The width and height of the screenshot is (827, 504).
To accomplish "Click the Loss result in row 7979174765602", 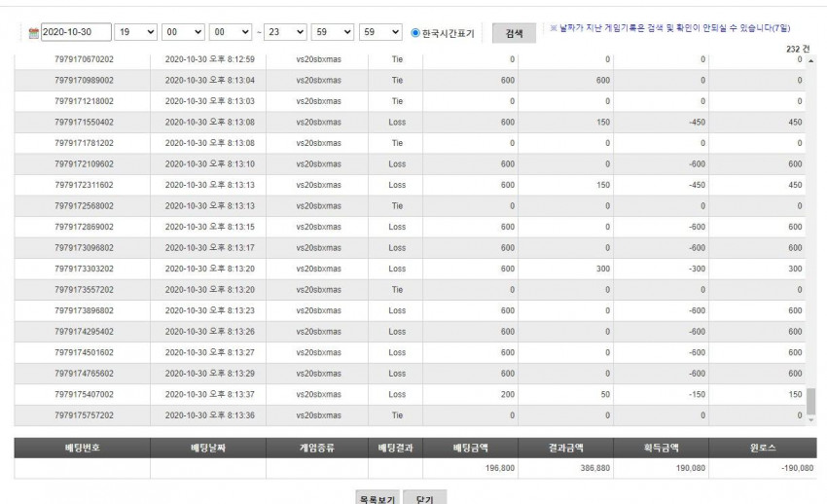I will tap(397, 374).
